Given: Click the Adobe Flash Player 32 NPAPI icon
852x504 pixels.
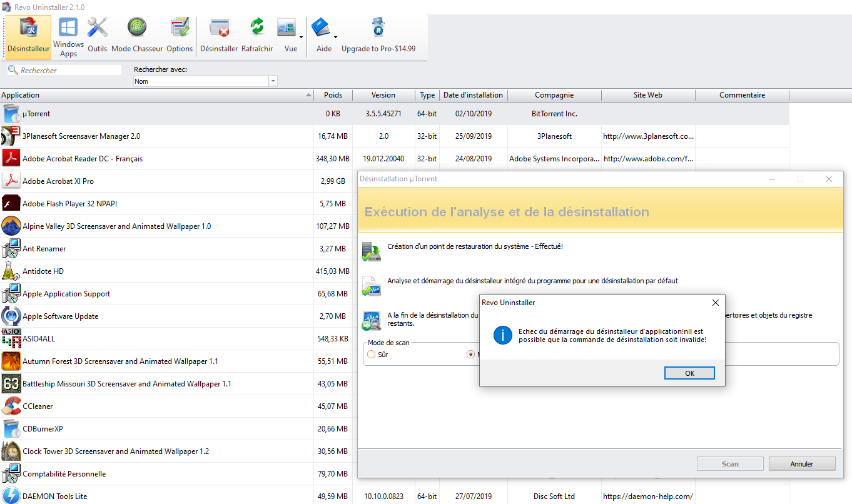Looking at the screenshot, I should (11, 204).
